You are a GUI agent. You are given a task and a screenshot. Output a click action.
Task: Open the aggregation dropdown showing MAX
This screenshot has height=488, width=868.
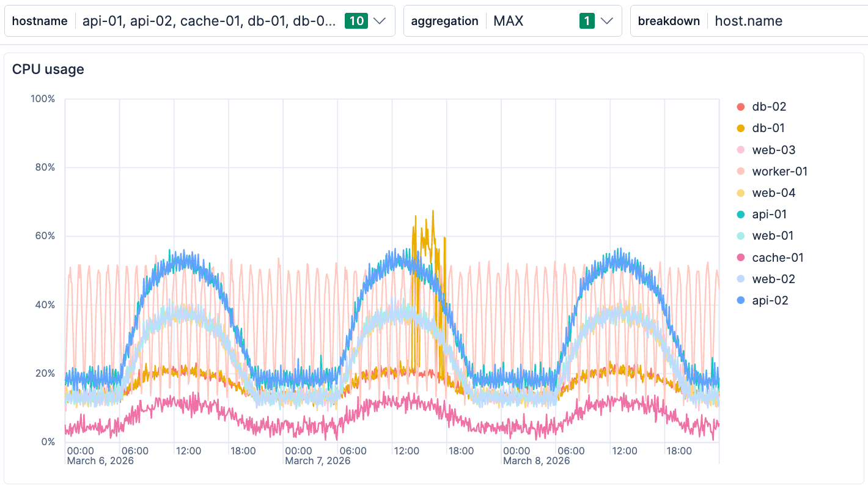(x=606, y=20)
